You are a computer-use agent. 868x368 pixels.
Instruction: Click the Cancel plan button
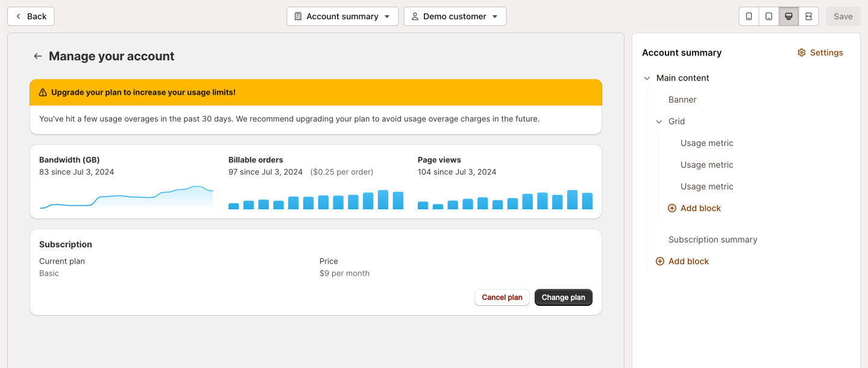coord(502,297)
